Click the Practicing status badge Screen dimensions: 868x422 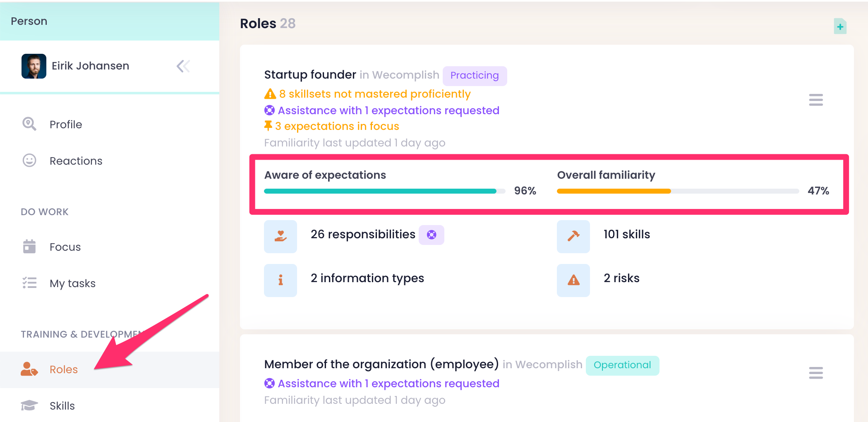475,76
